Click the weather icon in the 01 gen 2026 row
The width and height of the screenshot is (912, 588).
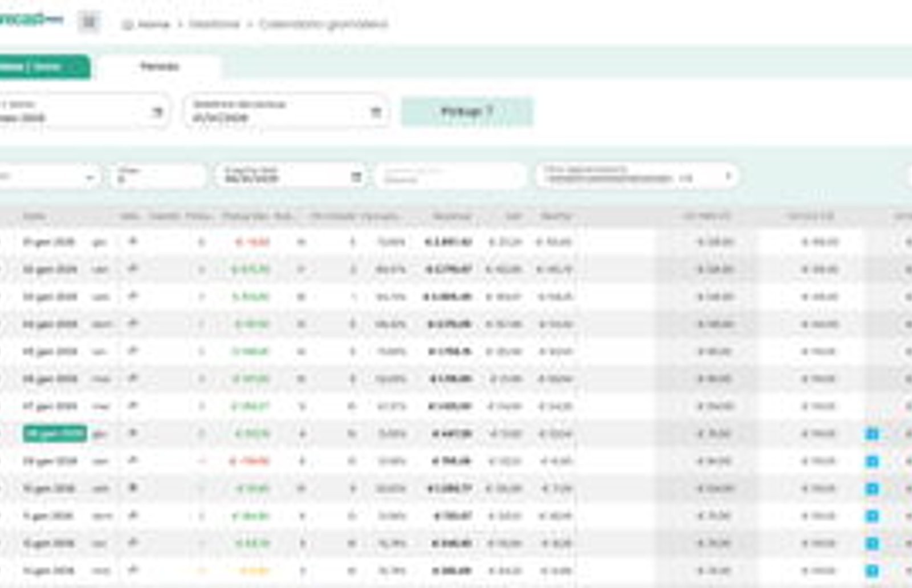point(133,242)
